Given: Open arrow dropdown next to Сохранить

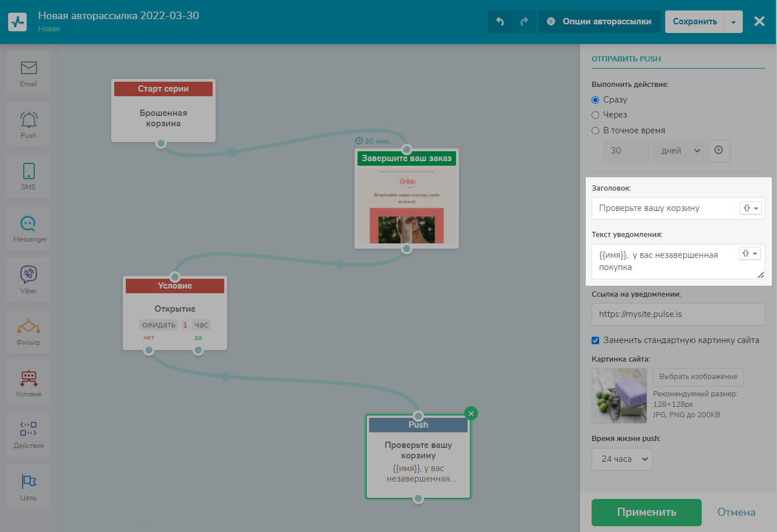Looking at the screenshot, I should [734, 22].
